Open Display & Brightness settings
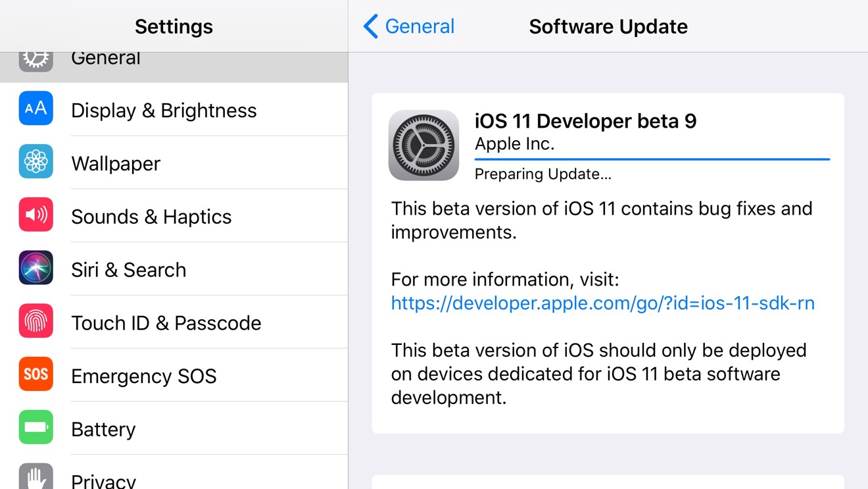This screenshot has width=868, height=489. pos(174,109)
